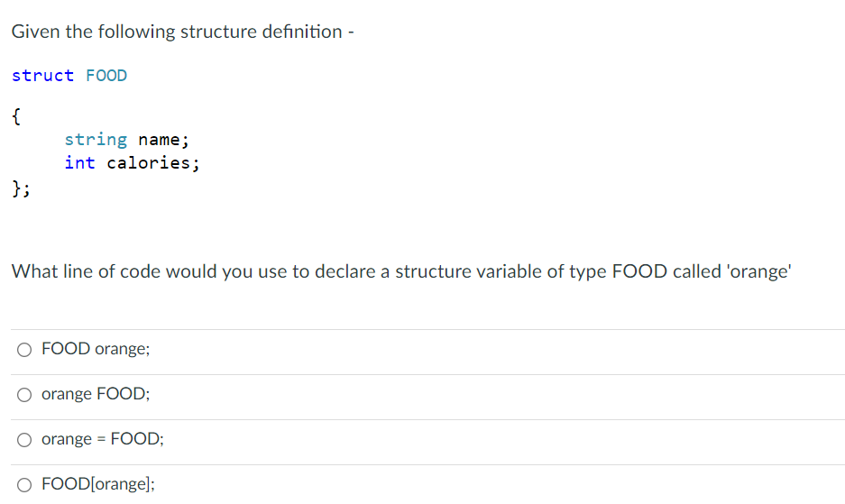Pick the 'orange = FOOD;' radio button

coord(24,440)
